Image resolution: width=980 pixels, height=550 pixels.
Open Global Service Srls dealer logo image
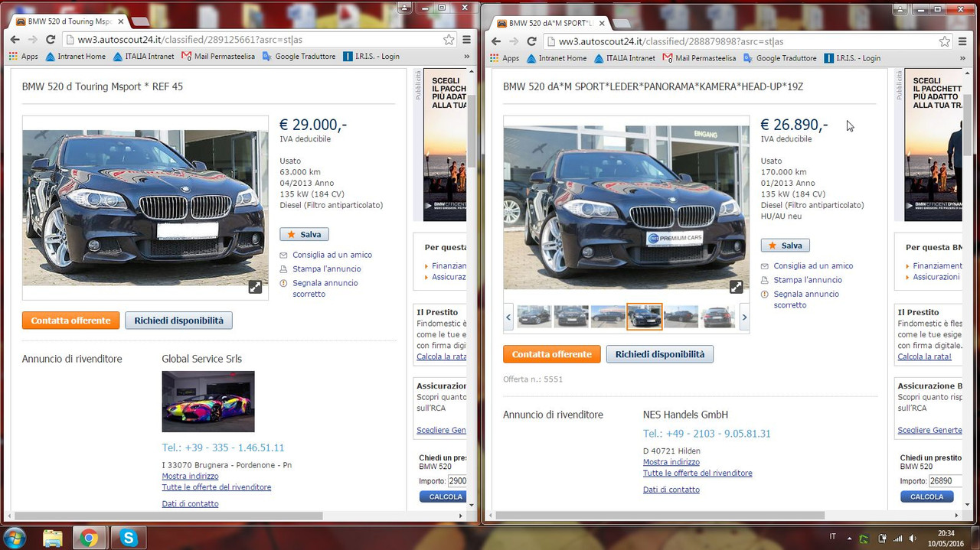(208, 402)
